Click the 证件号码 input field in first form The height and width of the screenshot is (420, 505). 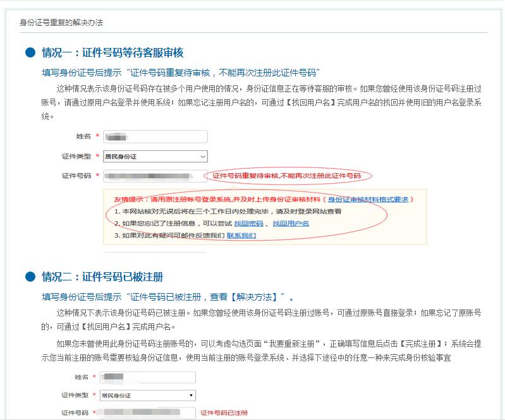[x=152, y=176]
